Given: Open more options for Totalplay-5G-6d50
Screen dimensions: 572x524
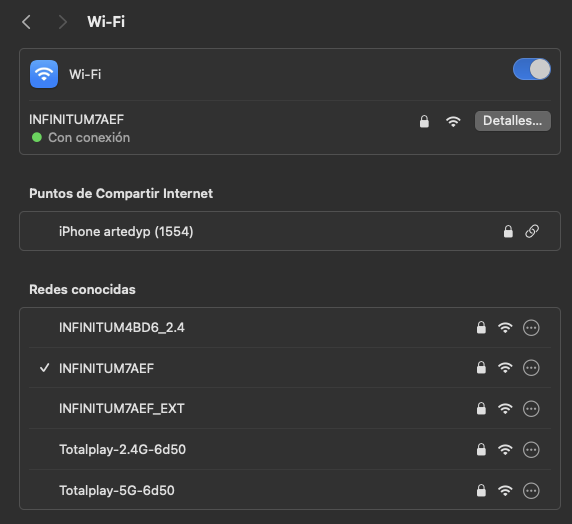Looking at the screenshot, I should pos(531,490).
